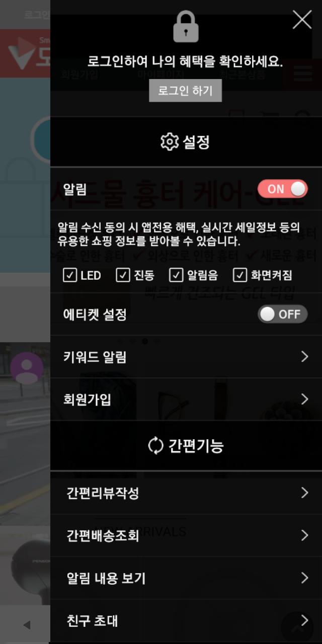Tap the padlock login icon
The height and width of the screenshot is (644, 322).
(186, 27)
